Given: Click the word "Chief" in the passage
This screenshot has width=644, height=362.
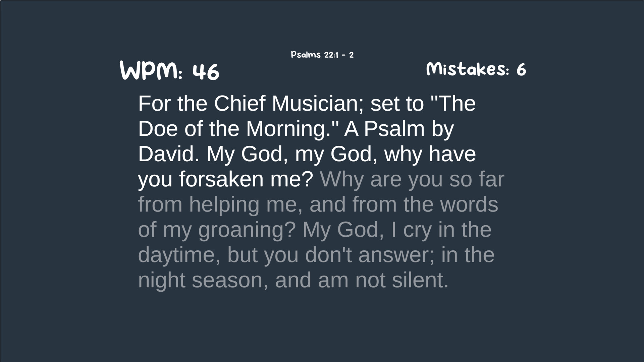Looking at the screenshot, I should pos(240,104).
